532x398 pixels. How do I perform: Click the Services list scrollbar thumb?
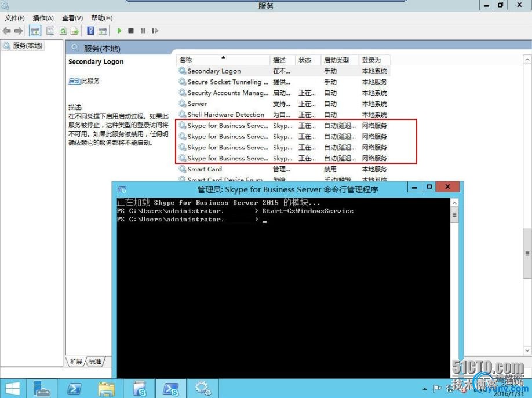pyautogui.click(x=527, y=254)
